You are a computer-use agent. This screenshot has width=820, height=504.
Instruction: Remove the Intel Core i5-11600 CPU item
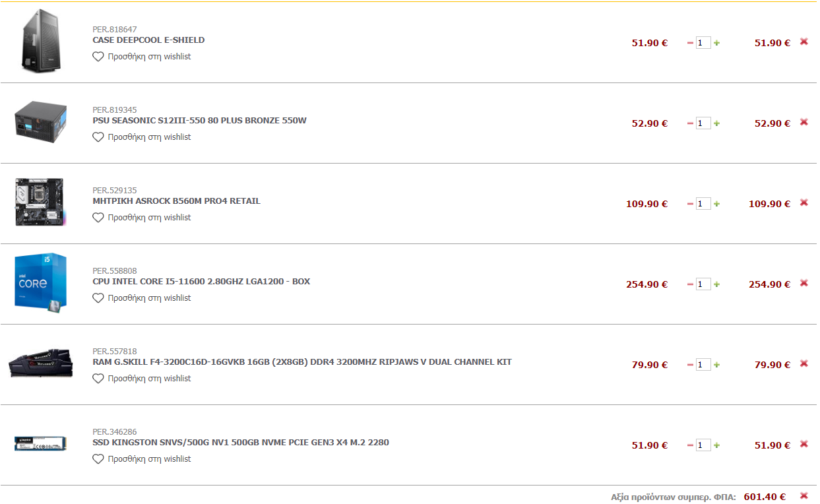click(x=804, y=283)
